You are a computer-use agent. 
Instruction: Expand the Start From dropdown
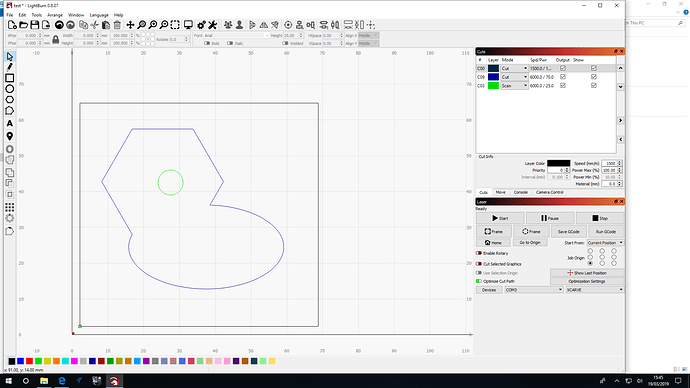[605, 243]
